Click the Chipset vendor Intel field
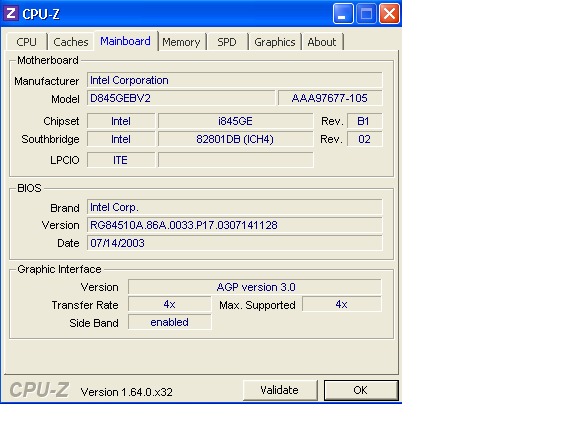 click(x=121, y=121)
